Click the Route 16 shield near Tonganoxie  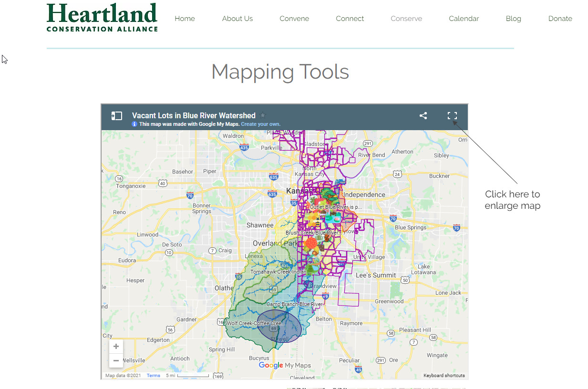tap(119, 179)
